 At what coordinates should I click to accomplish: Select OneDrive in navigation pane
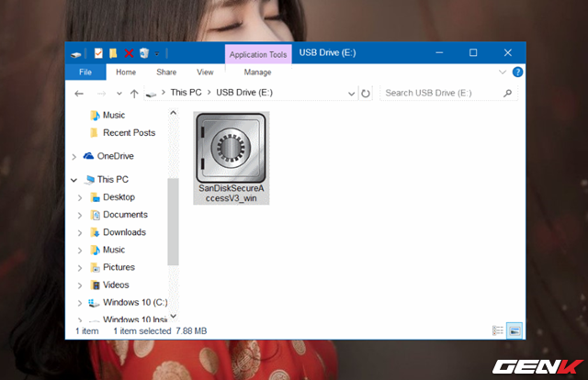pos(116,156)
